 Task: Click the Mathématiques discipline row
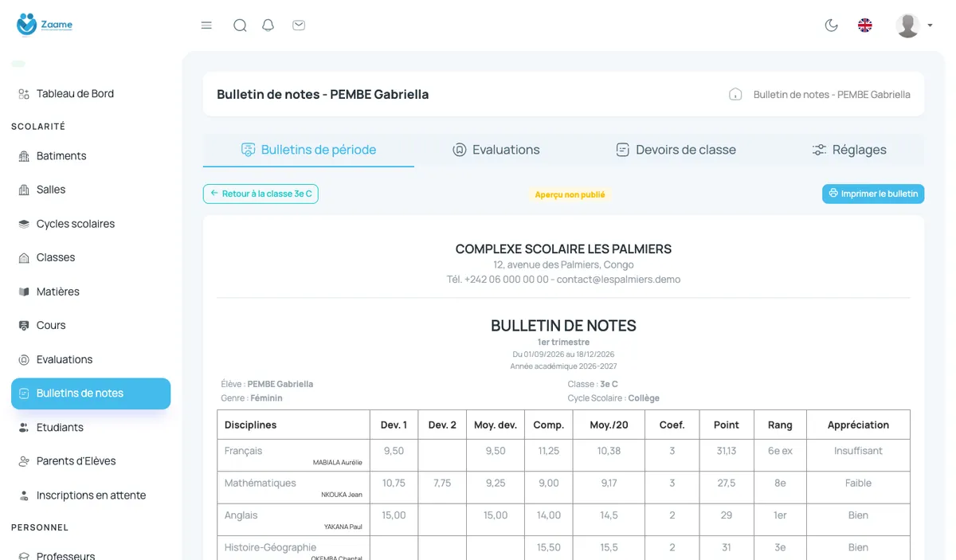(563, 487)
